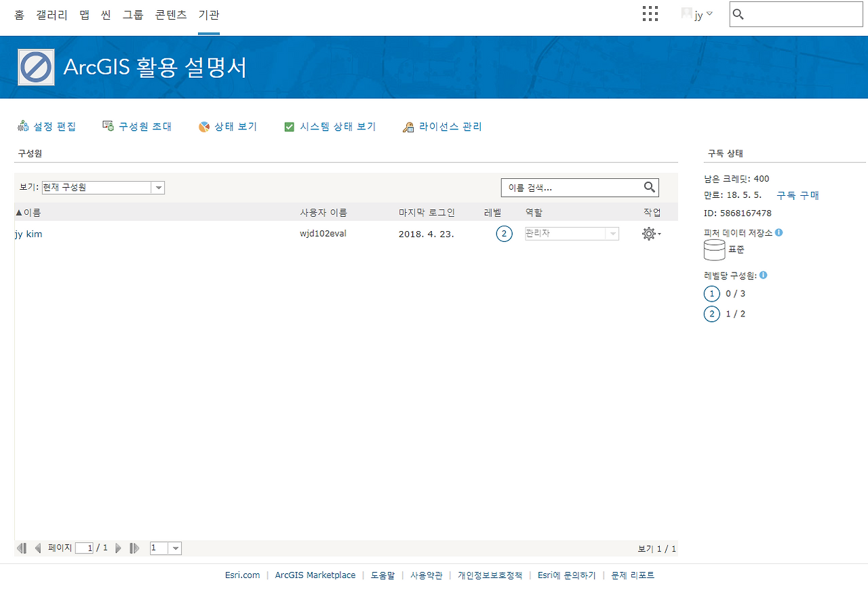Click the 레벨 column header
Screen dimensions: 868x595
(493, 213)
